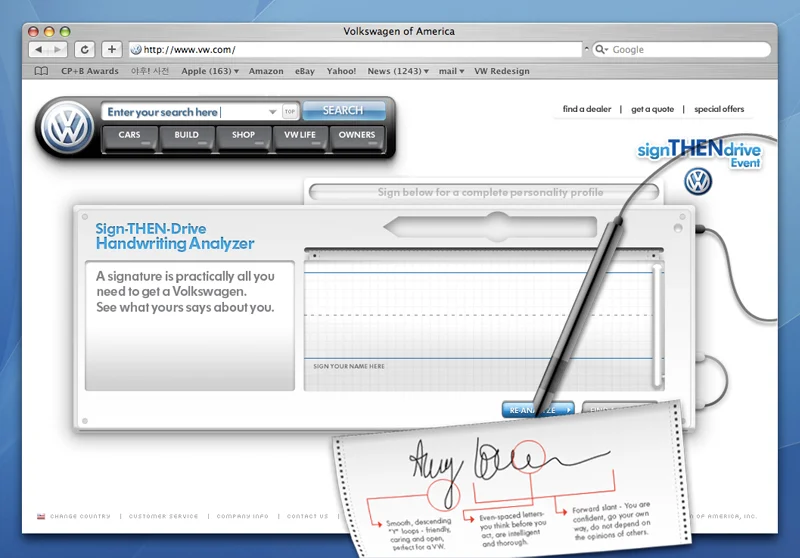Click the RE-ANALYZE button
This screenshot has width=800, height=558.
pyautogui.click(x=538, y=410)
